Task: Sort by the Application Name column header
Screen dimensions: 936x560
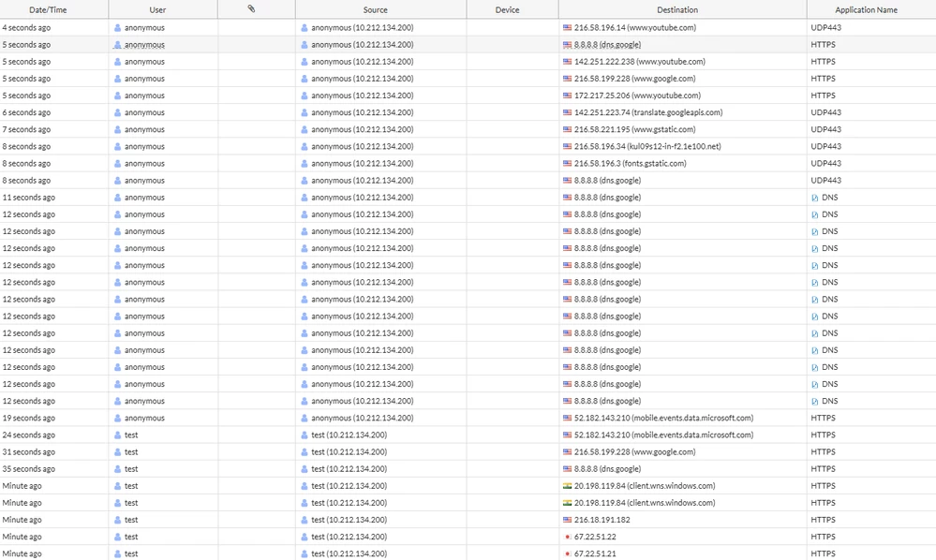Action: coord(866,9)
